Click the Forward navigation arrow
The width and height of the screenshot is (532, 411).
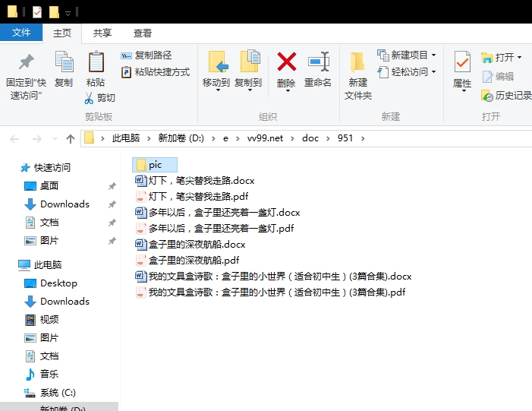point(36,138)
